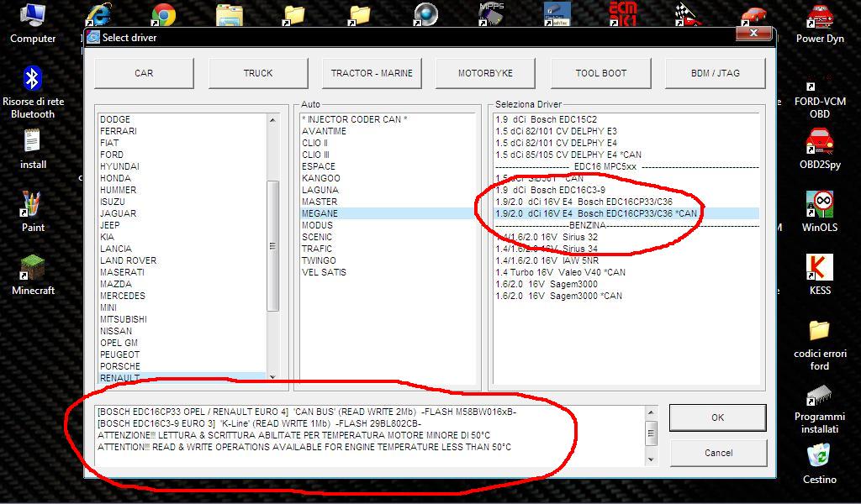Click the info text box scroll down arrow

pyautogui.click(x=651, y=459)
